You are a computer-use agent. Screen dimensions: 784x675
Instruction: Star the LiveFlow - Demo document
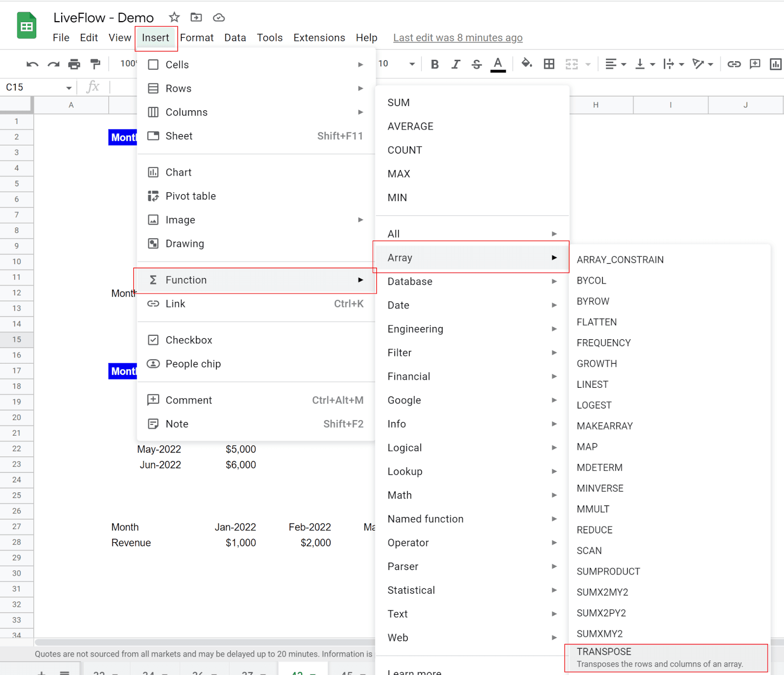(174, 17)
